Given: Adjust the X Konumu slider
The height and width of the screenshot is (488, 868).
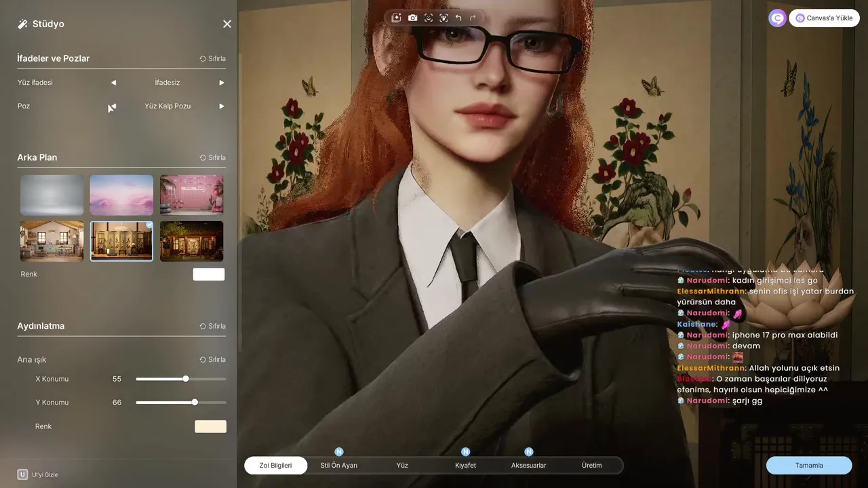Looking at the screenshot, I should [181, 379].
